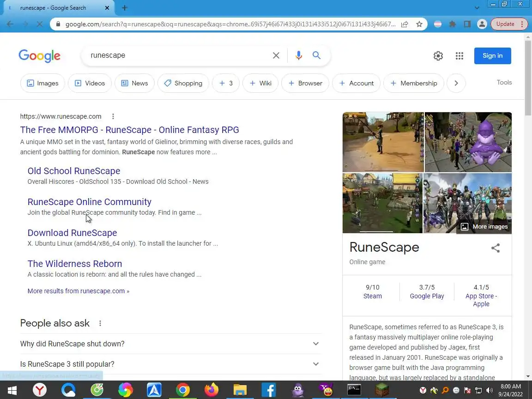Open People also ask three-dot menu
The height and width of the screenshot is (399, 532).
click(x=100, y=323)
